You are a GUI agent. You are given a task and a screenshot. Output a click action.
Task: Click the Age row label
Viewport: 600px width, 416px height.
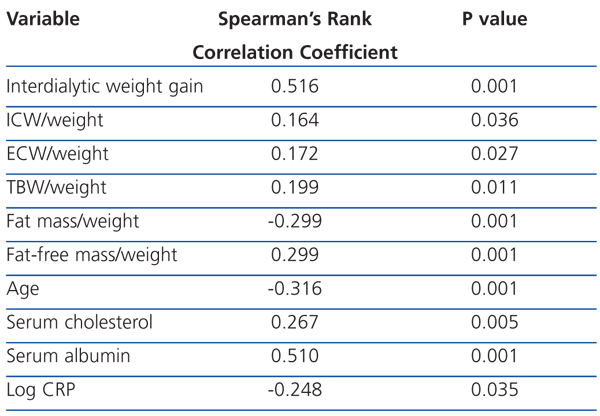coord(22,288)
